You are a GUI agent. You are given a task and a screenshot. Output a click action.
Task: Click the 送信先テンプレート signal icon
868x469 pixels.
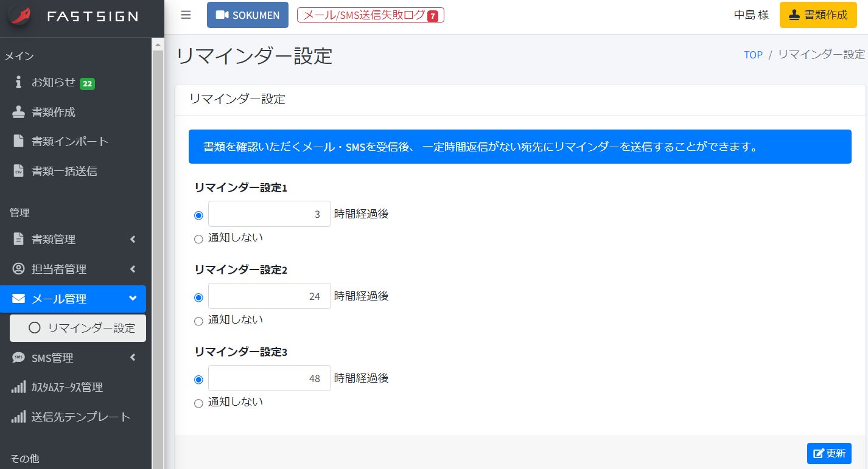(18, 417)
